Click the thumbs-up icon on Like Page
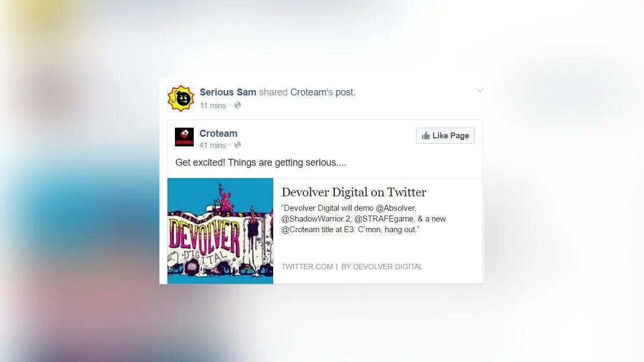The height and width of the screenshot is (362, 644). tap(426, 136)
